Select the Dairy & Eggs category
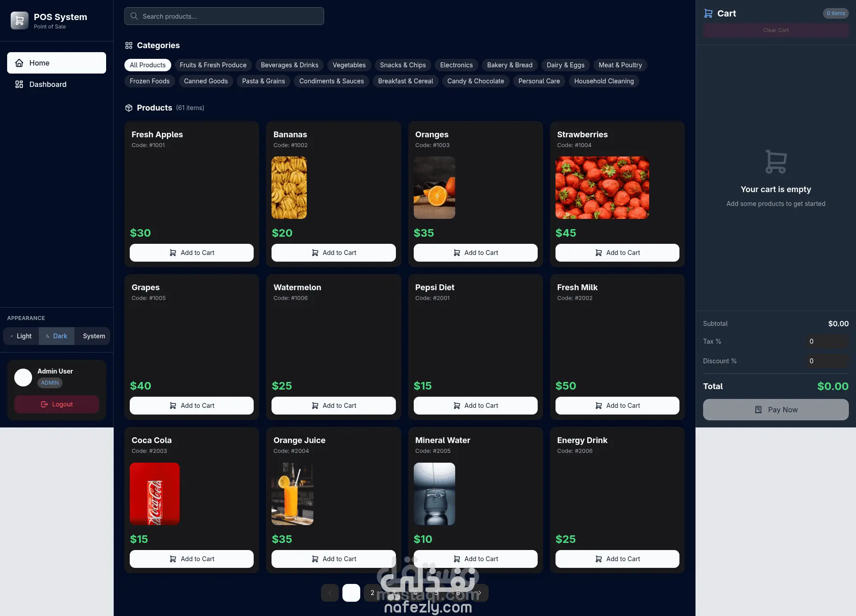 pyautogui.click(x=565, y=65)
